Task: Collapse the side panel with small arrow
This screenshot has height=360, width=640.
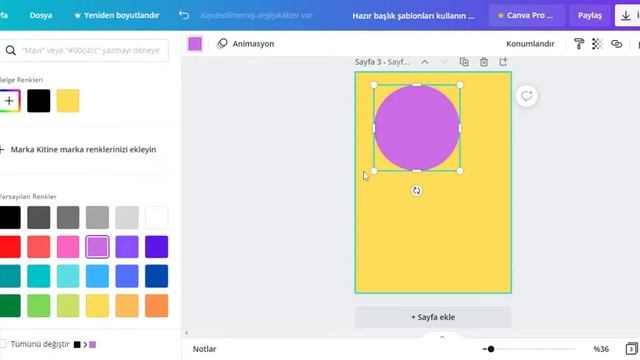Action: pos(187,333)
